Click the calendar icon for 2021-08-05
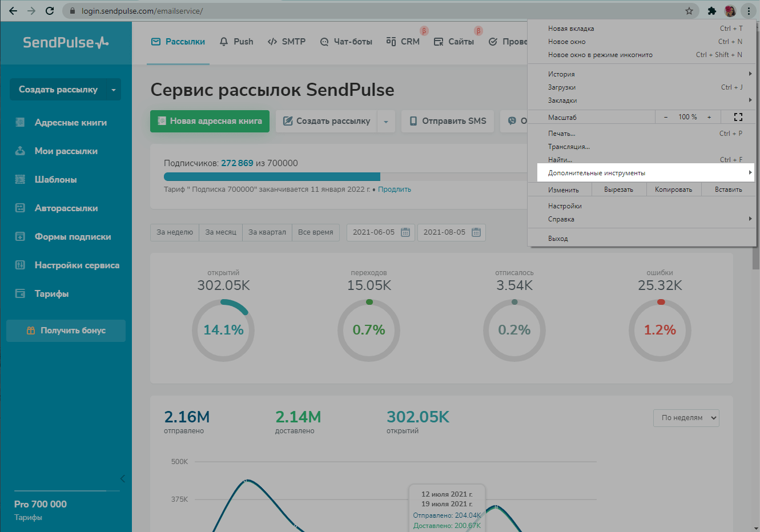Screen dimensions: 760x532 point(476,232)
